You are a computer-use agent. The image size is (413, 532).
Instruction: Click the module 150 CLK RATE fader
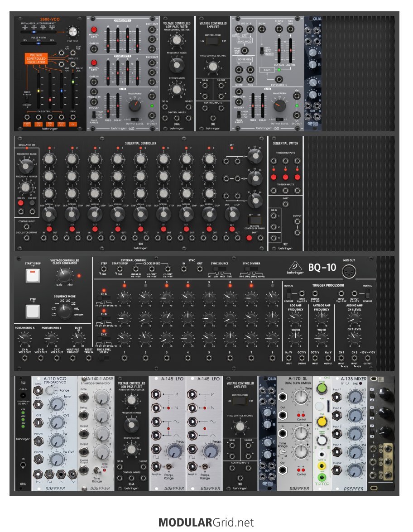[279, 51]
